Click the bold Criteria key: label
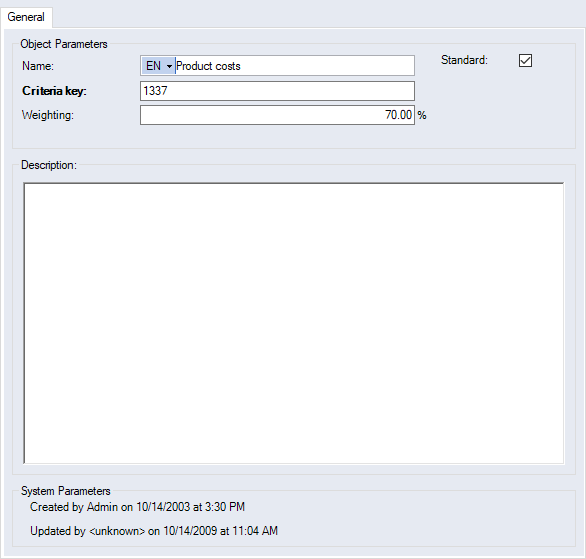 pyautogui.click(x=54, y=91)
